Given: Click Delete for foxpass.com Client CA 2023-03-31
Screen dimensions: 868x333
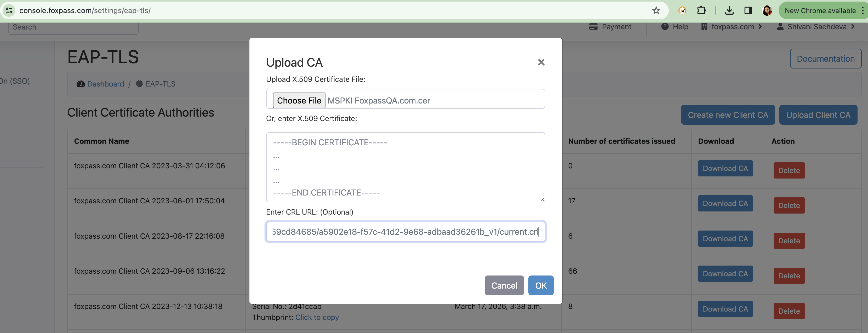Looking at the screenshot, I should (789, 170).
